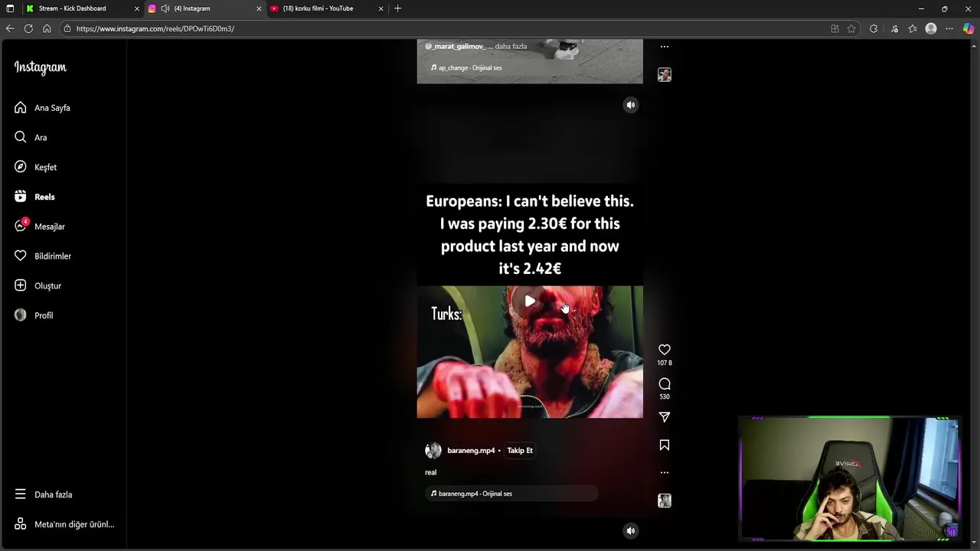Play the paused reel video
Image resolution: width=980 pixels, height=551 pixels.
[x=530, y=302]
